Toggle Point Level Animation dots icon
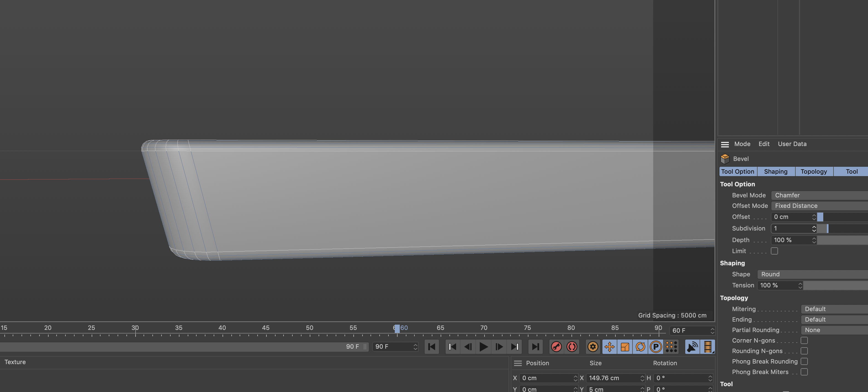Viewport: 868px width, 392px height. [671, 346]
